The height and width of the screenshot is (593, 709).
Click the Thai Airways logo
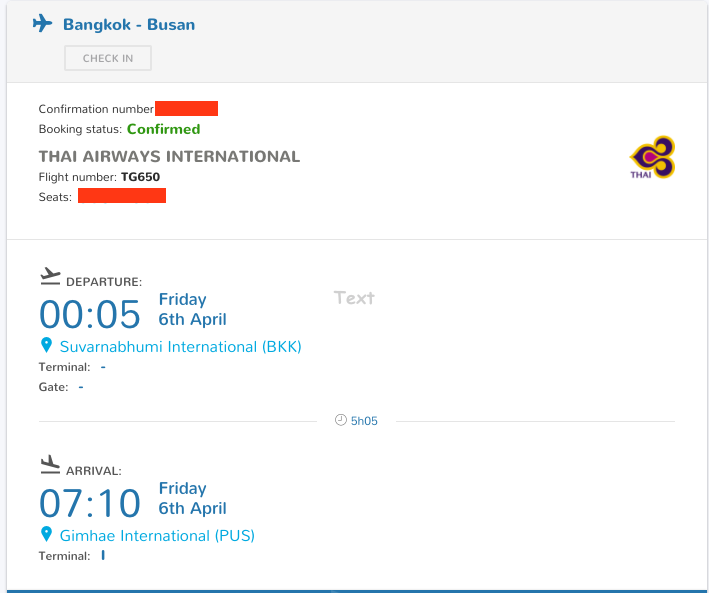[x=652, y=158]
